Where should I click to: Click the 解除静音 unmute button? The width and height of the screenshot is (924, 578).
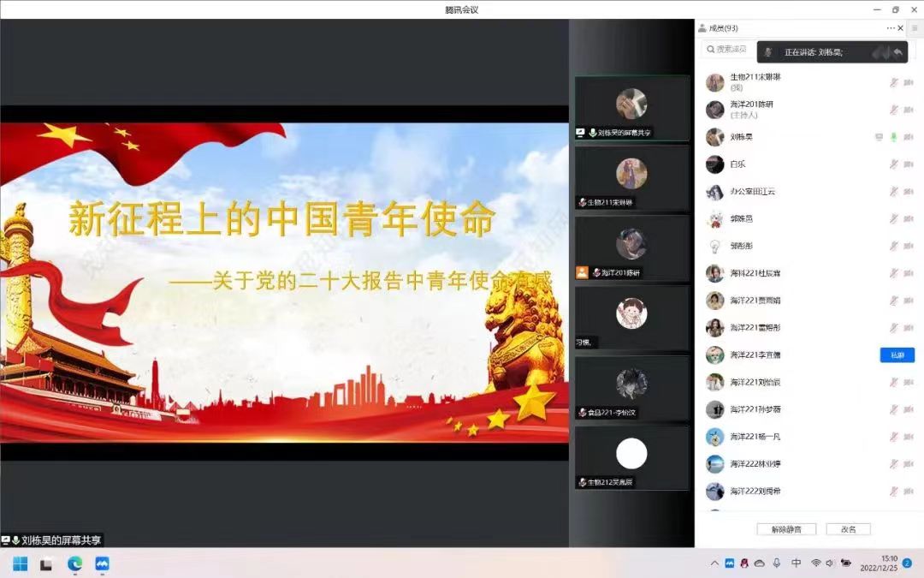pyautogui.click(x=786, y=529)
